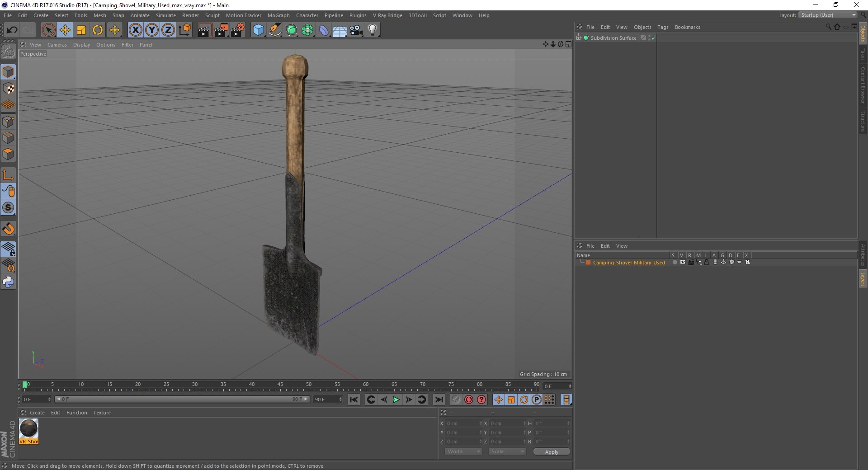Switch to Points mode

[8, 122]
